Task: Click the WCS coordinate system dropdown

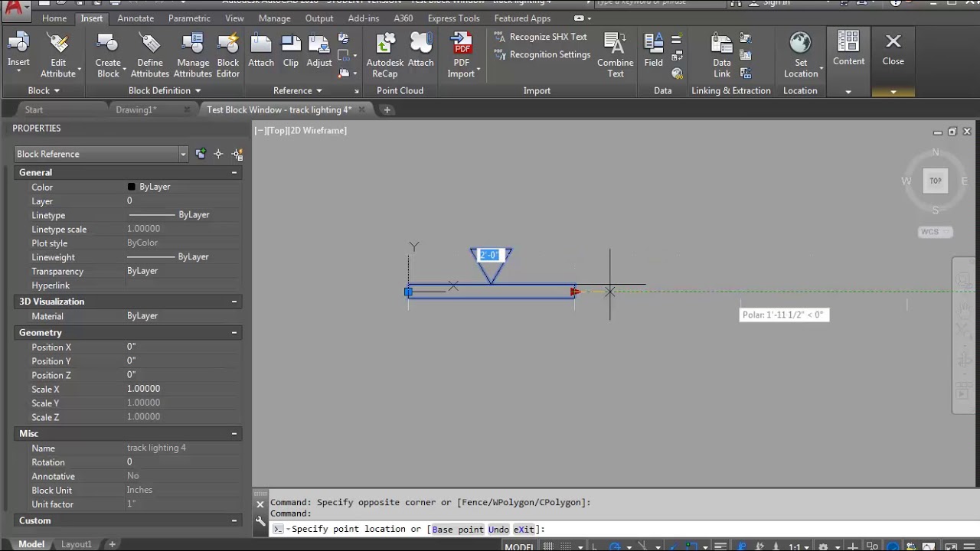Action: coord(935,232)
